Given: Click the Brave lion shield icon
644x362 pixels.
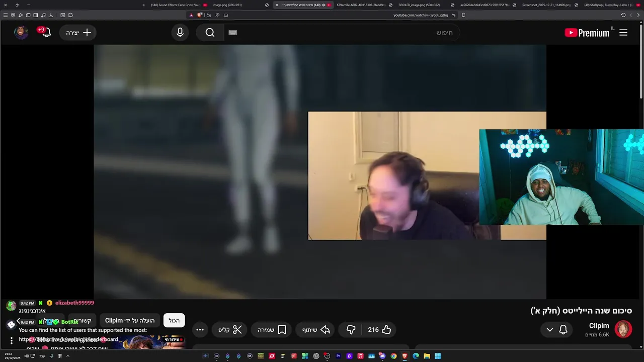Looking at the screenshot, I should pyautogui.click(x=200, y=15).
